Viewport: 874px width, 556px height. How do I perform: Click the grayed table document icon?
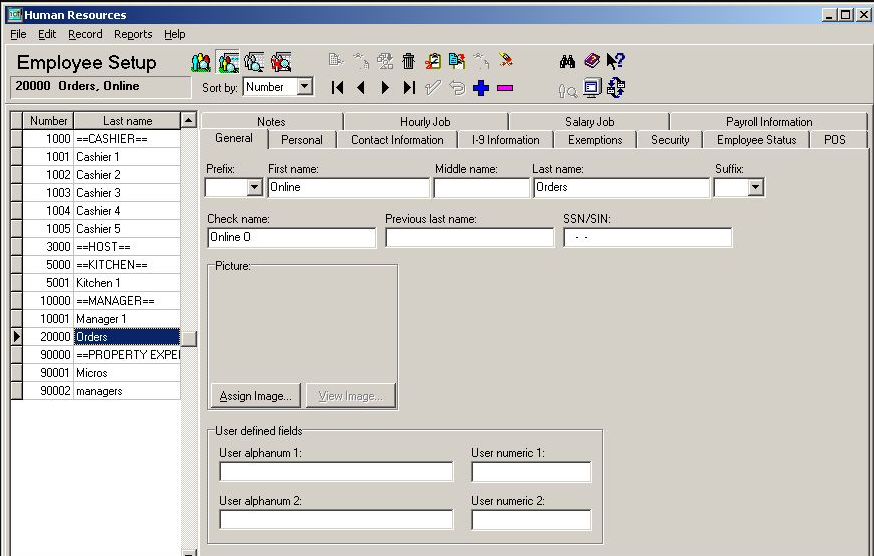click(336, 60)
